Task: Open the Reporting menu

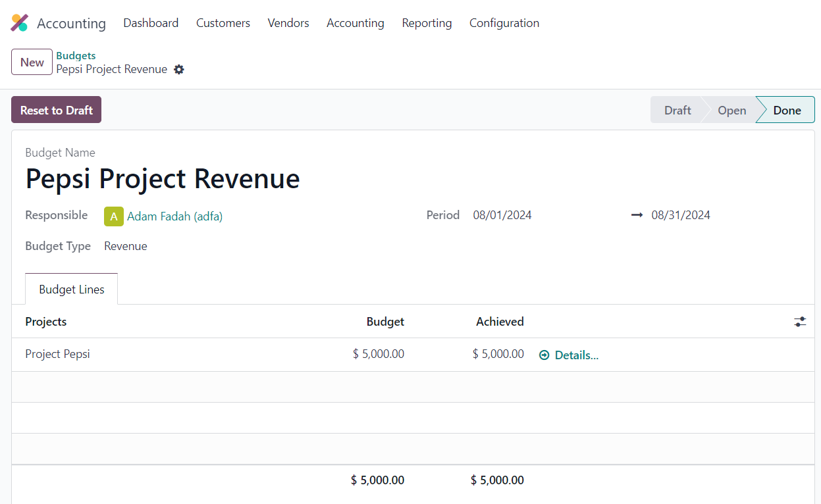Action: coord(427,23)
